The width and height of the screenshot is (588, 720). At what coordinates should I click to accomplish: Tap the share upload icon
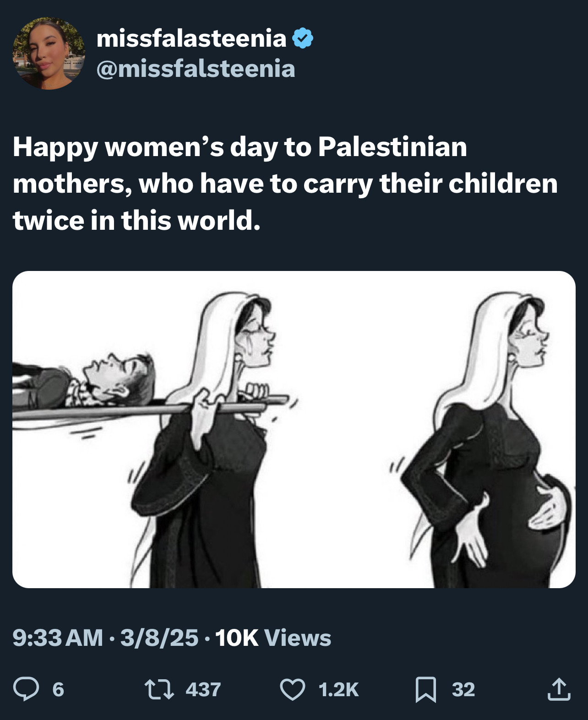[559, 689]
